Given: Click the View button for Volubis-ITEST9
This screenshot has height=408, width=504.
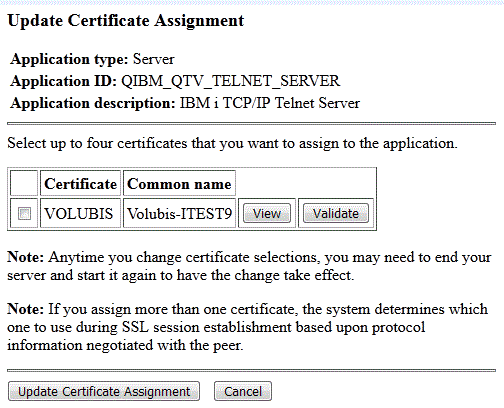Looking at the screenshot, I should point(267,213).
